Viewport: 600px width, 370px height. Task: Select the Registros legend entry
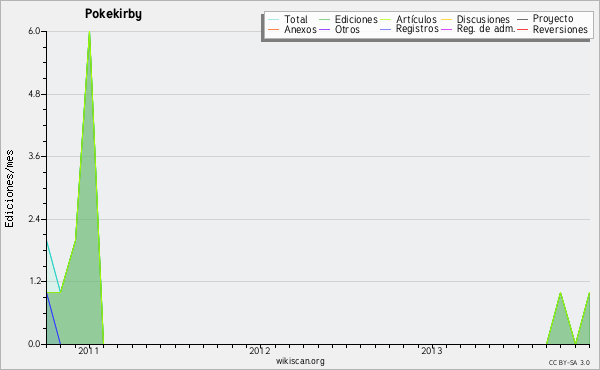(417, 29)
